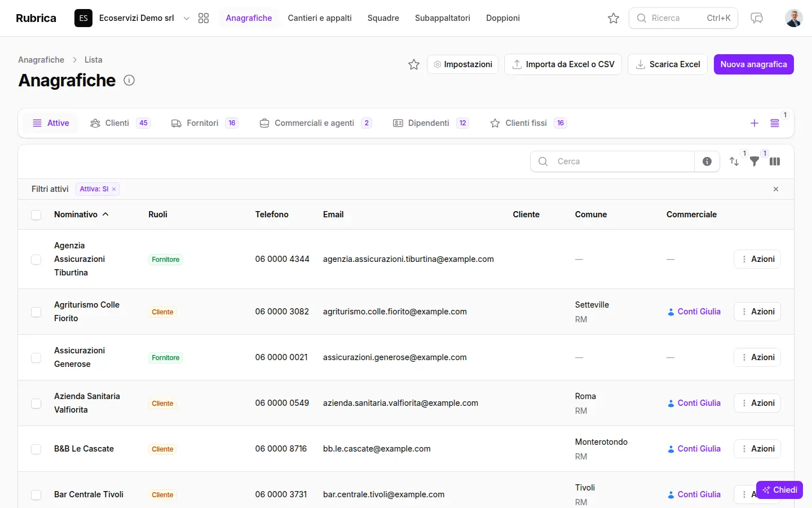Clear all active filters

point(776,189)
